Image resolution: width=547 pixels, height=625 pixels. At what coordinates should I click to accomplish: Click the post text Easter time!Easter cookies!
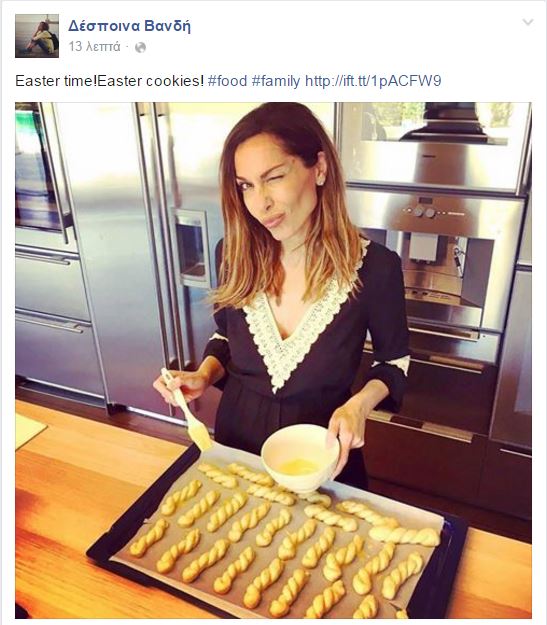(110, 81)
